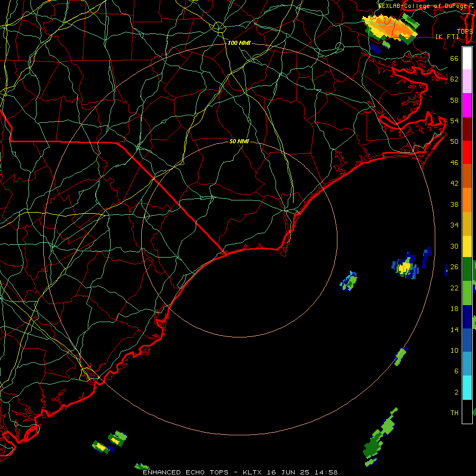Select the dark orange color scale band
Viewport: 476px width, 476px height.
(x=467, y=176)
